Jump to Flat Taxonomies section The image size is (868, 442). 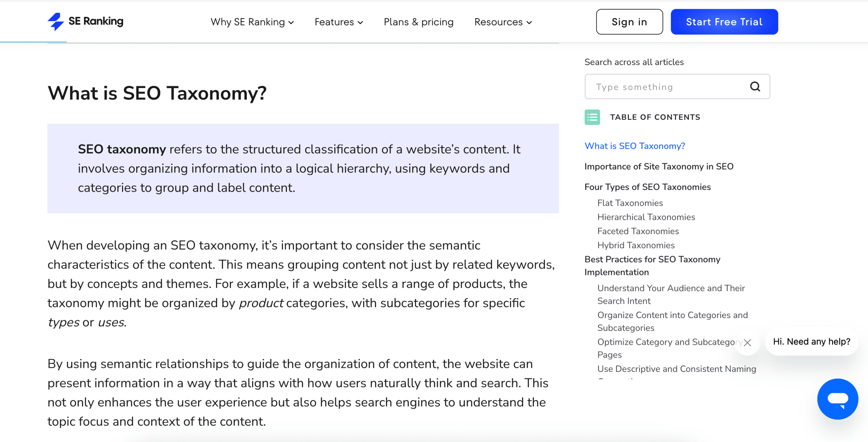tap(630, 203)
